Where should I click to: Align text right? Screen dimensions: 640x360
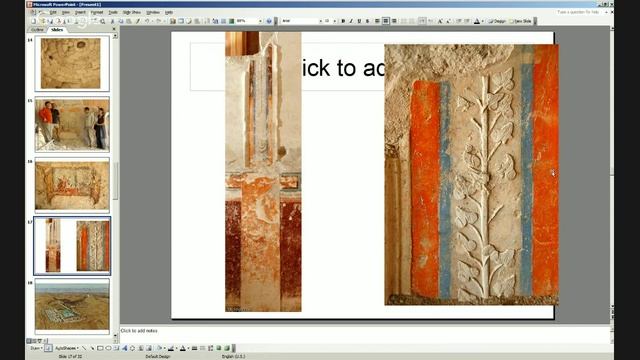point(395,21)
